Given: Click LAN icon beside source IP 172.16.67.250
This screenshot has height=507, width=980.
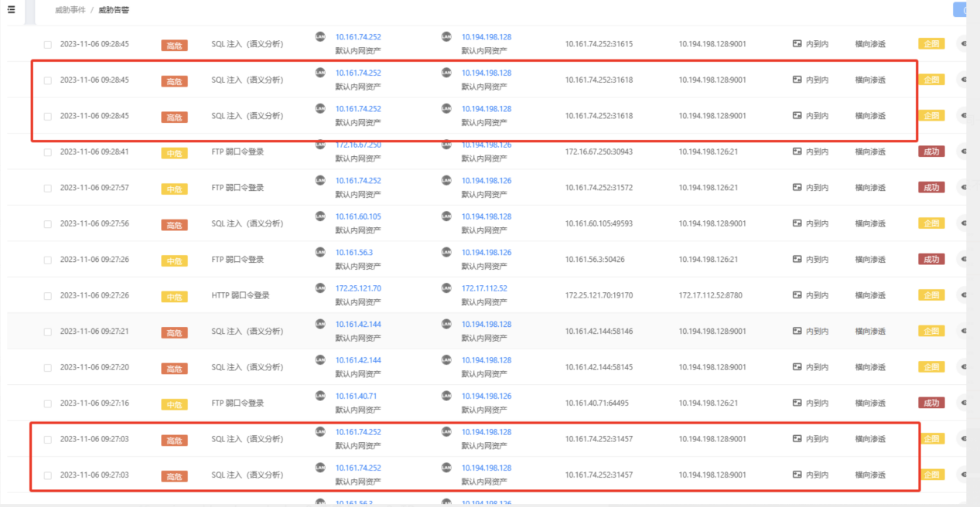Looking at the screenshot, I should pos(320,145).
